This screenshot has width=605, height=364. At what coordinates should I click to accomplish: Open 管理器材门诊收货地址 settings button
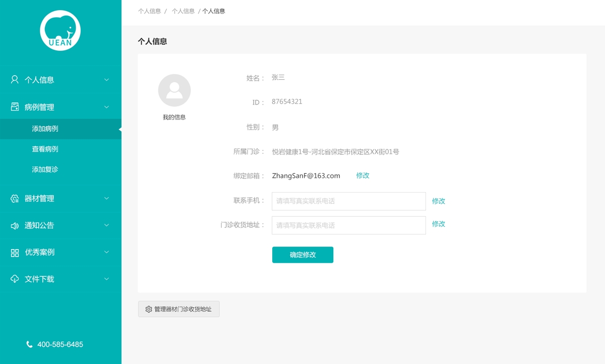[x=179, y=309]
